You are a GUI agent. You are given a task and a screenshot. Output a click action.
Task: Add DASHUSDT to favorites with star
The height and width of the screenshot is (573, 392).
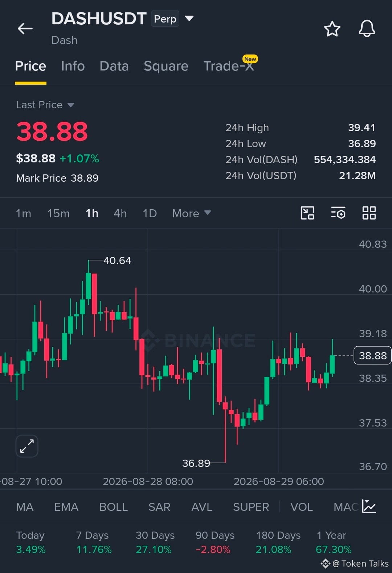point(332,29)
